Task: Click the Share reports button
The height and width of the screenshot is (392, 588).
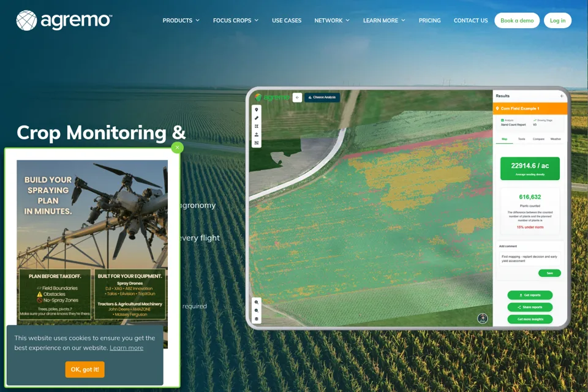Action: pyautogui.click(x=530, y=307)
